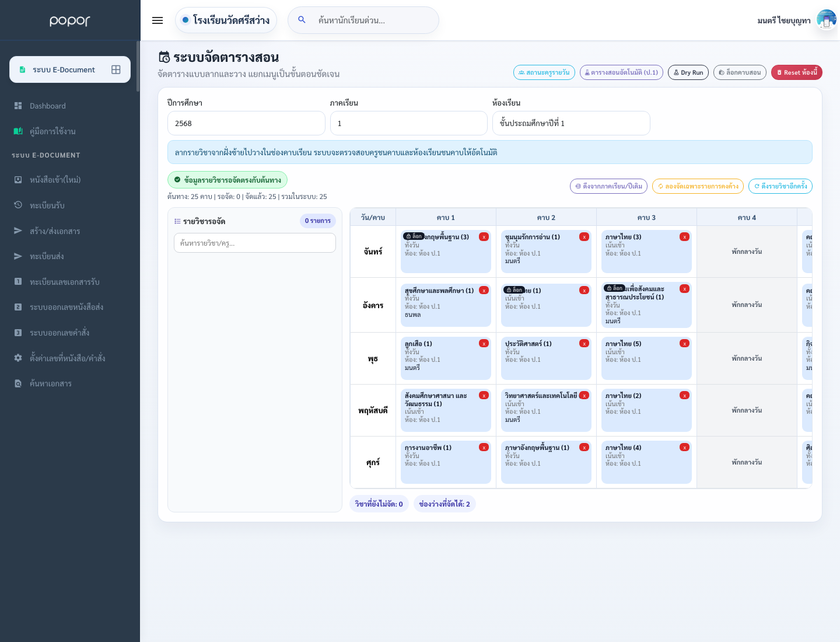Remove ลูกเสือ (1) with its red x
This screenshot has height=642, width=840.
point(484,344)
